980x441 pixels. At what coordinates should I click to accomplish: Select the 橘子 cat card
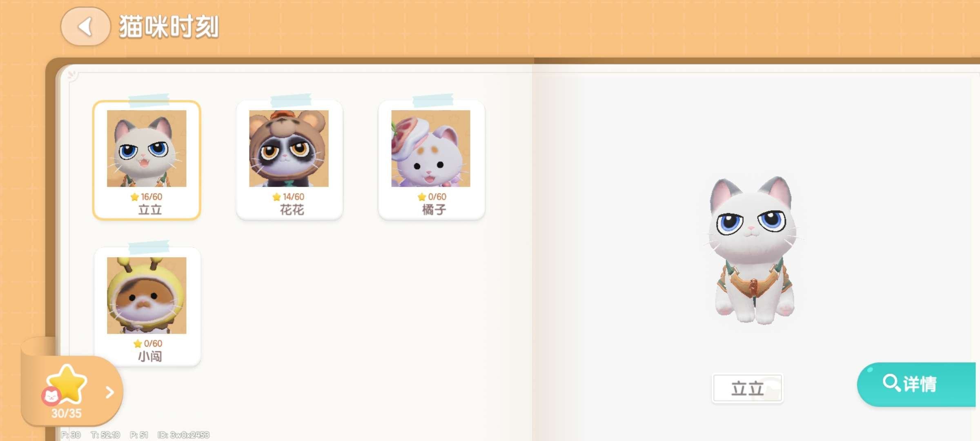[x=431, y=160]
